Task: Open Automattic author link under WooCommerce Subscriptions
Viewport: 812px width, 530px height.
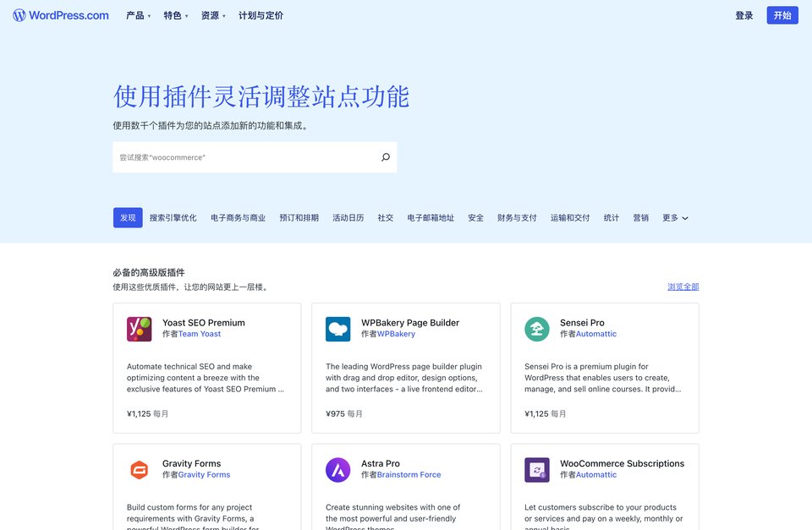Action: tap(596, 474)
